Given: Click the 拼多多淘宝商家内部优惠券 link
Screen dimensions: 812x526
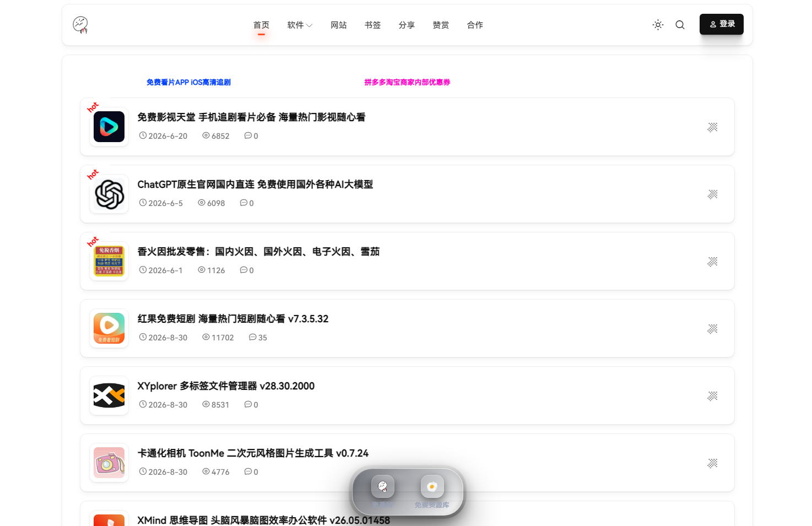Looking at the screenshot, I should click(x=407, y=82).
